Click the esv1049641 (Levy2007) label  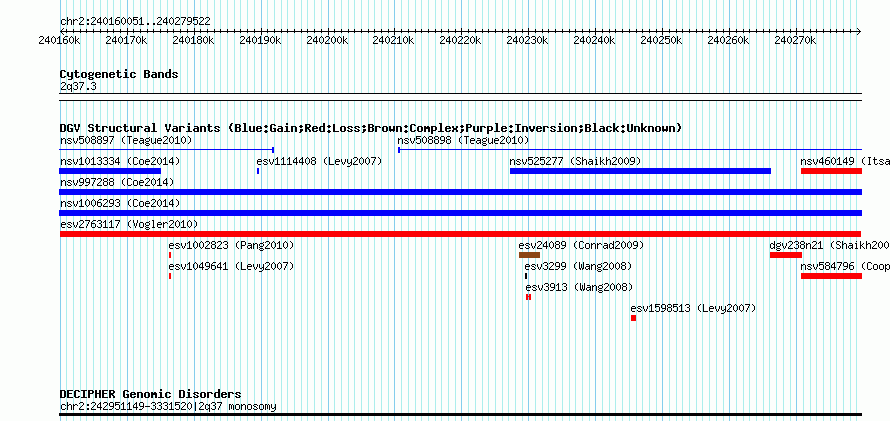coord(232,266)
